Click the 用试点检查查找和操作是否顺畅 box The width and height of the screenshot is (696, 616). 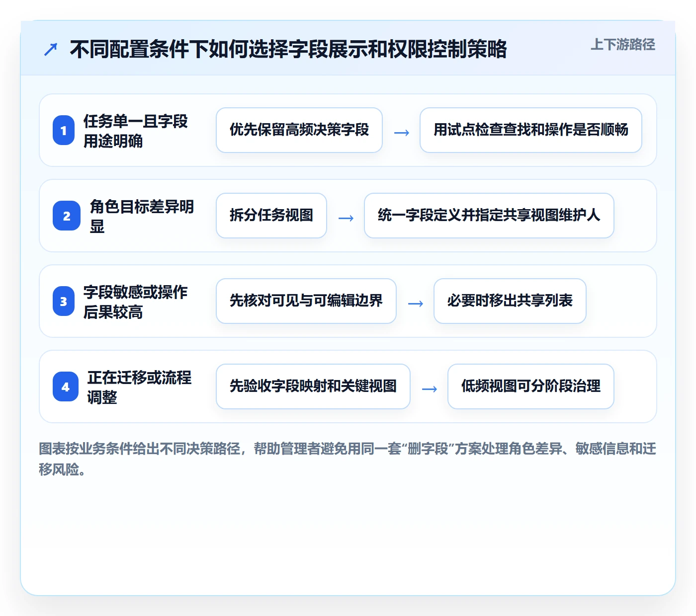tap(531, 130)
